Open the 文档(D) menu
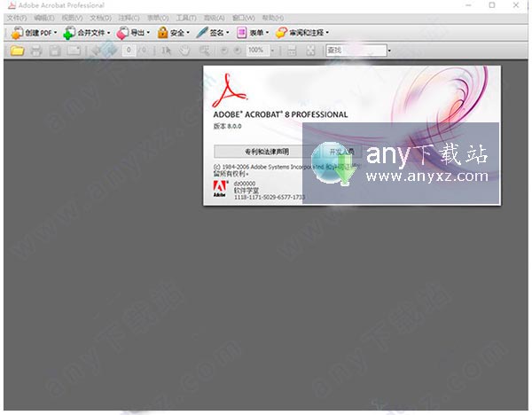 (x=101, y=18)
